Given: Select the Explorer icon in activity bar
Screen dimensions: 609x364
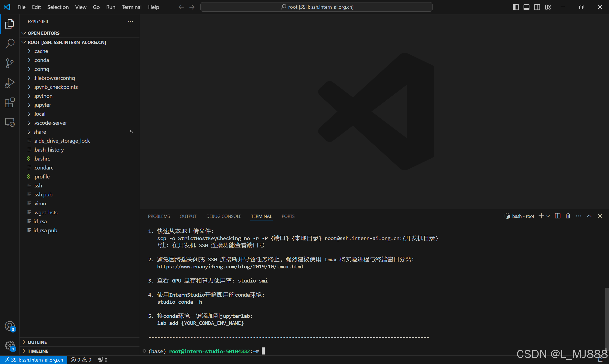Looking at the screenshot, I should pyautogui.click(x=10, y=24).
